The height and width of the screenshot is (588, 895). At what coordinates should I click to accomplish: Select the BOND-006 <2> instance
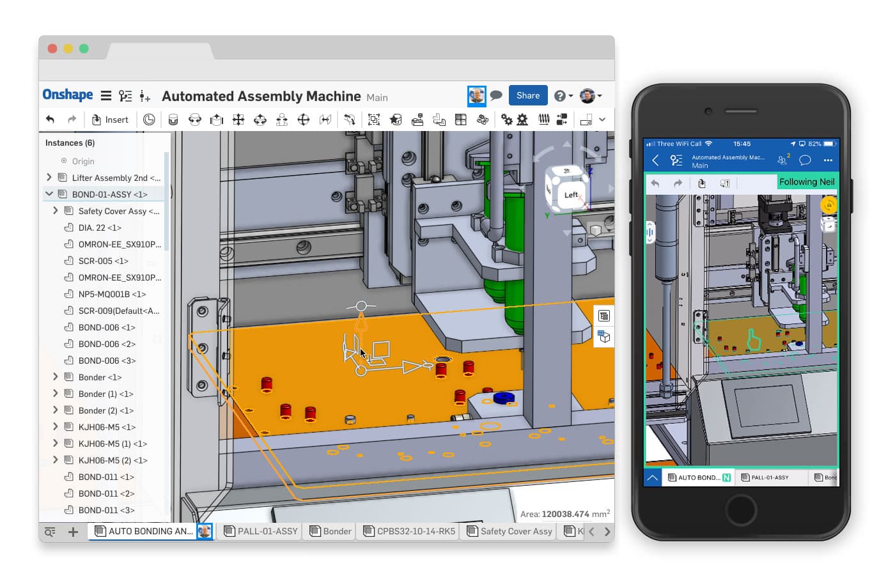coord(107,344)
